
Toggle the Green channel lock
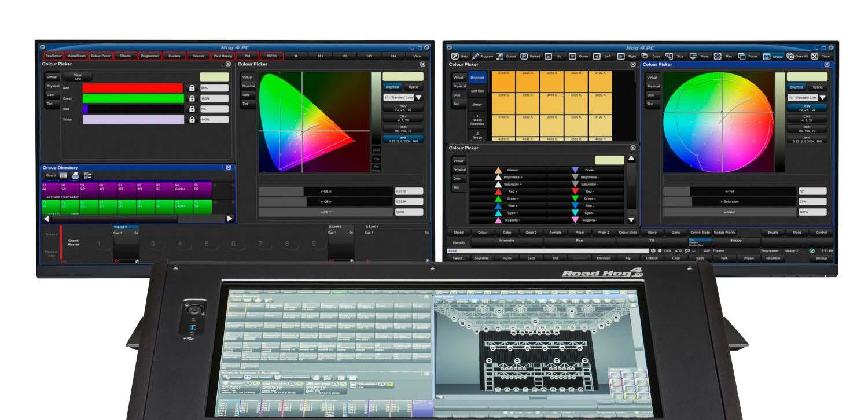point(192,98)
